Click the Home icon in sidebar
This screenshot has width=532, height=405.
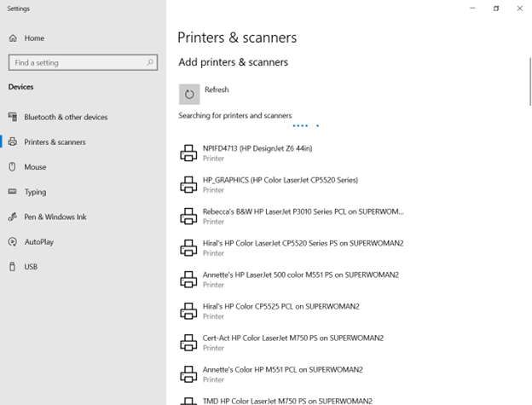(x=13, y=38)
